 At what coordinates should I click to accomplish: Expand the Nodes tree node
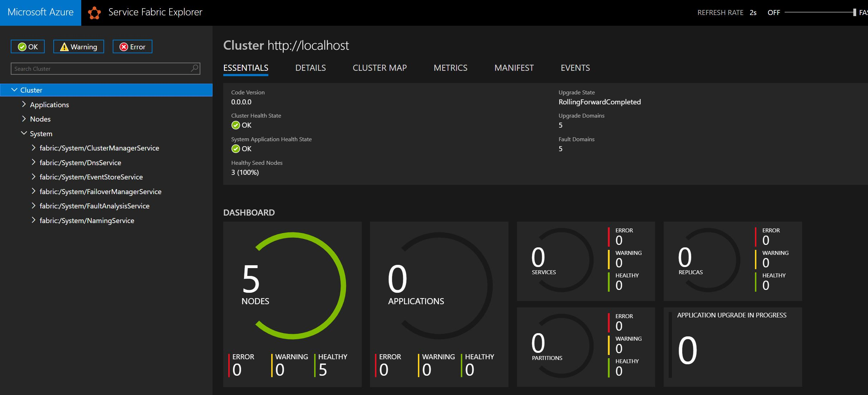tap(24, 119)
